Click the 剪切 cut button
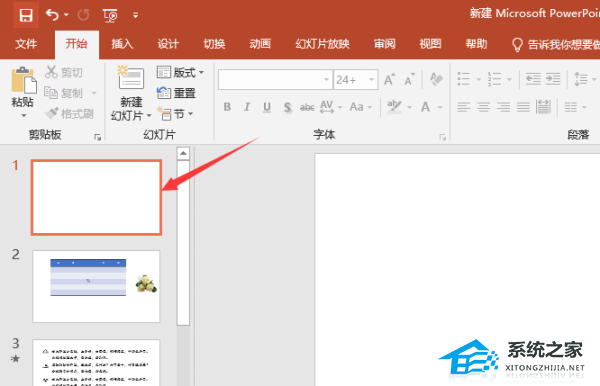This screenshot has height=386, width=600. pyautogui.click(x=64, y=72)
